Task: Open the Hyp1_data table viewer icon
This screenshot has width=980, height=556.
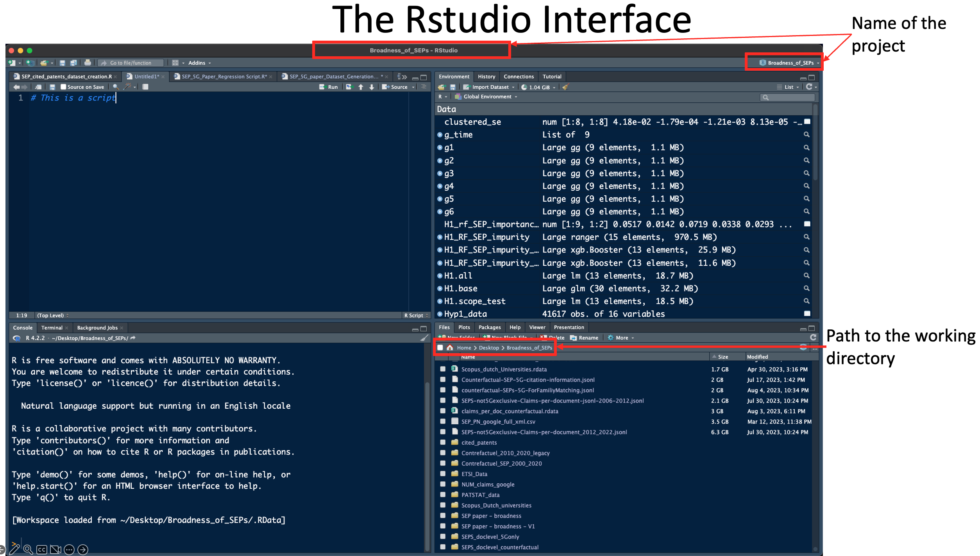Action: pyautogui.click(x=807, y=313)
